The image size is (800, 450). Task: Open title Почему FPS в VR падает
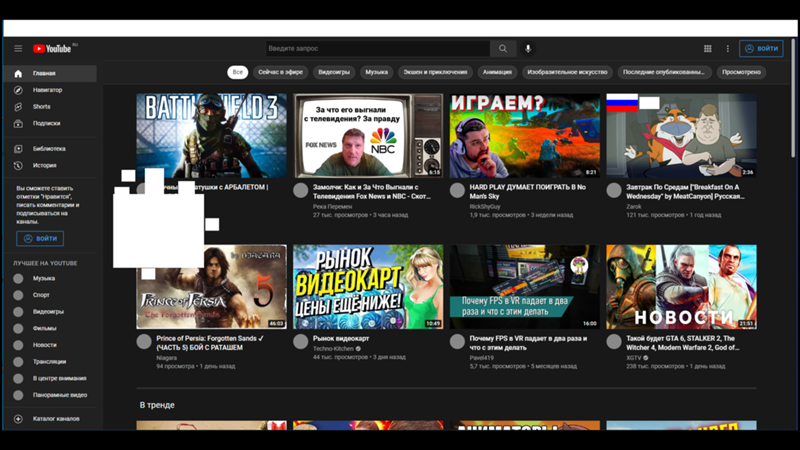pyautogui.click(x=528, y=343)
